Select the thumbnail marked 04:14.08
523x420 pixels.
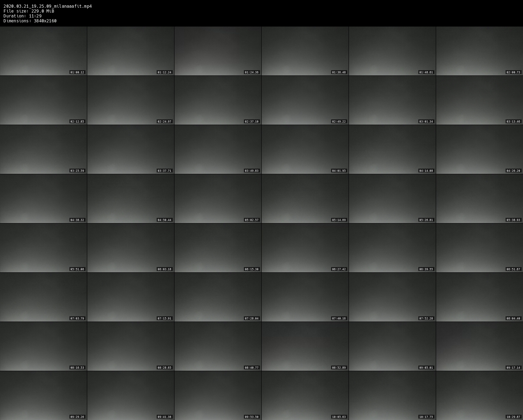(x=392, y=149)
